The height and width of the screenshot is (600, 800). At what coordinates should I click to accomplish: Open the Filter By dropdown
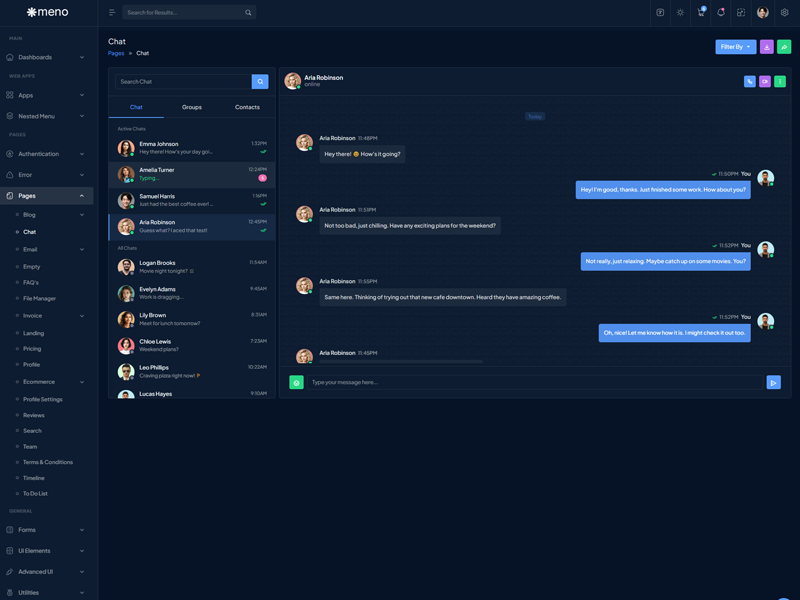[x=735, y=47]
